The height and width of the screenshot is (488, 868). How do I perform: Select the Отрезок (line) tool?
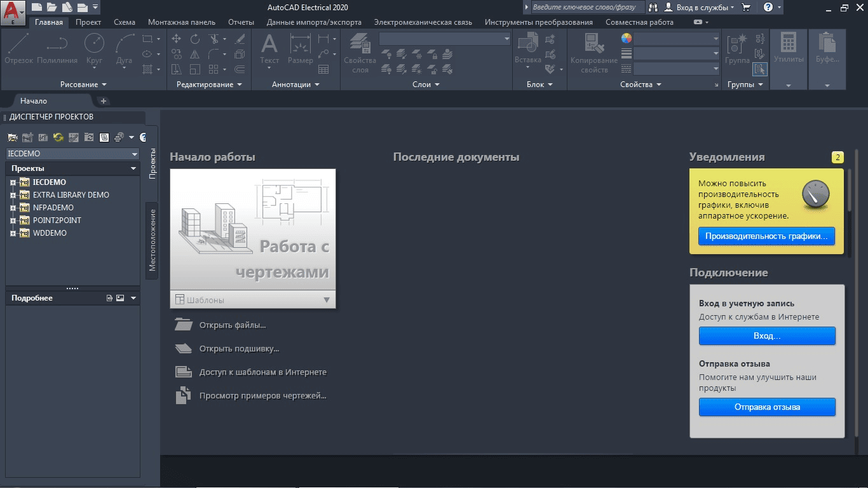[x=18, y=48]
